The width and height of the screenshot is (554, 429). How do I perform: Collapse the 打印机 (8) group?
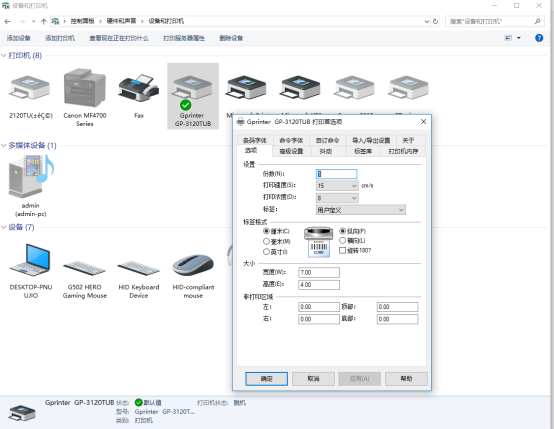tap(4, 55)
